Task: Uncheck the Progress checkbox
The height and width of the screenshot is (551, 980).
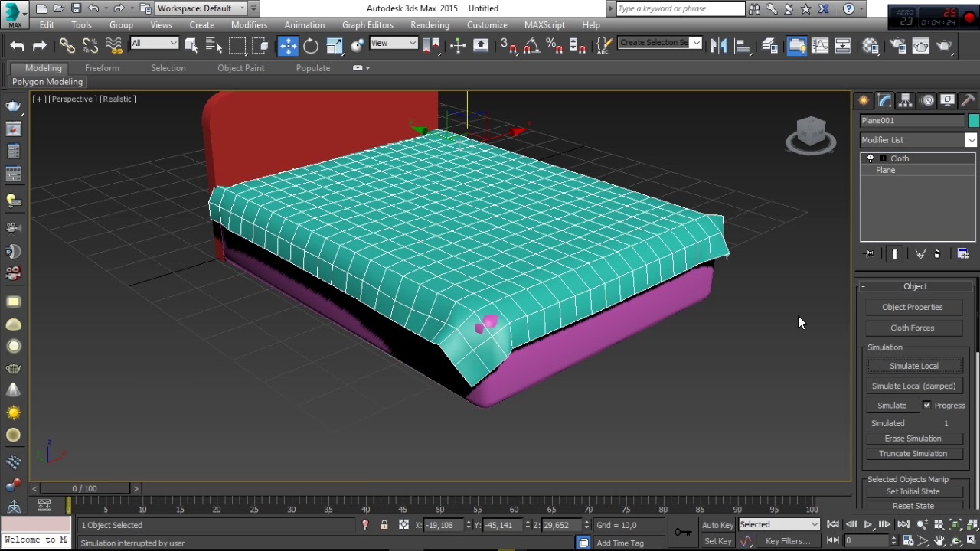Action: (x=927, y=406)
